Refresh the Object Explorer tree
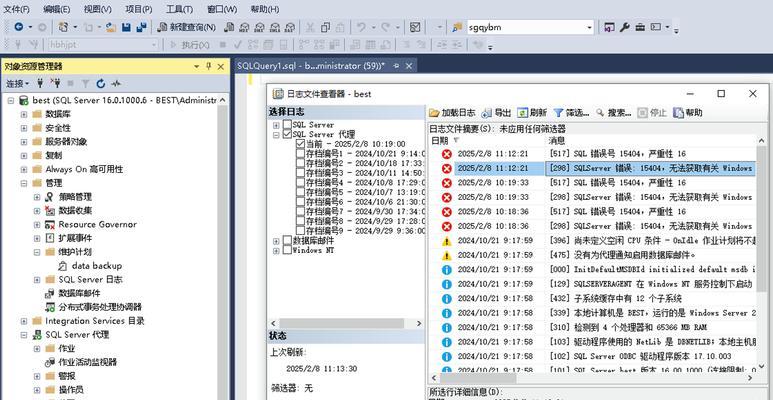Image resolution: width=773 pixels, height=400 pixels. tap(101, 83)
